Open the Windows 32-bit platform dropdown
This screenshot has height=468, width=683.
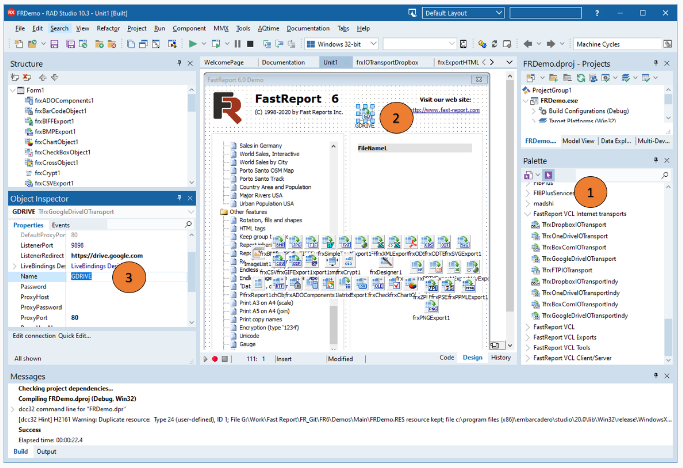(x=373, y=44)
